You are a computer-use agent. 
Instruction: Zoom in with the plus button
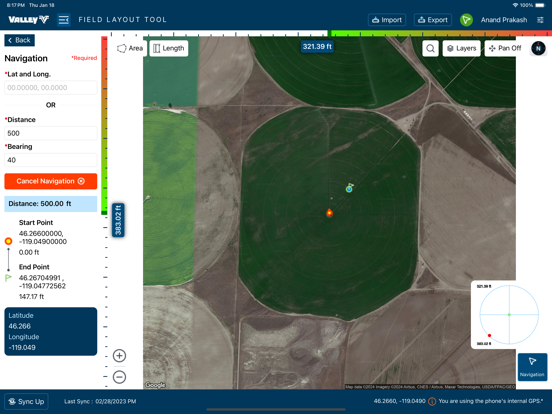click(119, 356)
